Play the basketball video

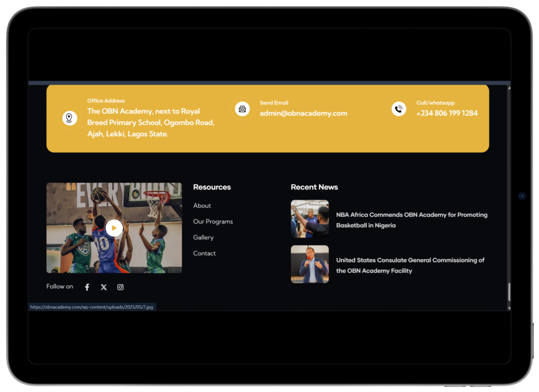[114, 228]
